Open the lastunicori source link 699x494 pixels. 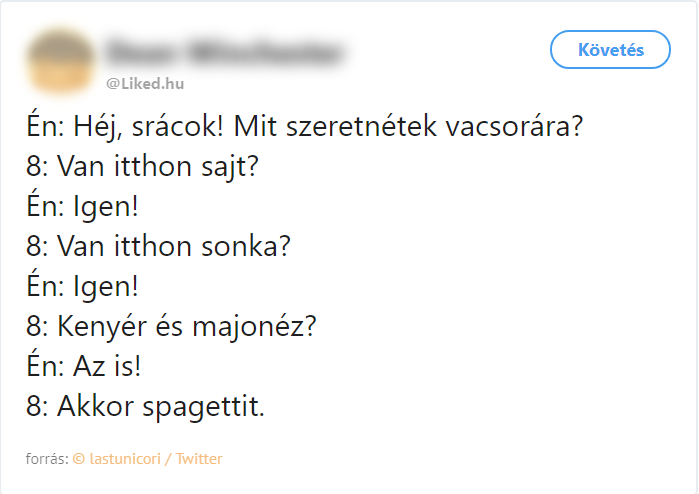coord(125,459)
